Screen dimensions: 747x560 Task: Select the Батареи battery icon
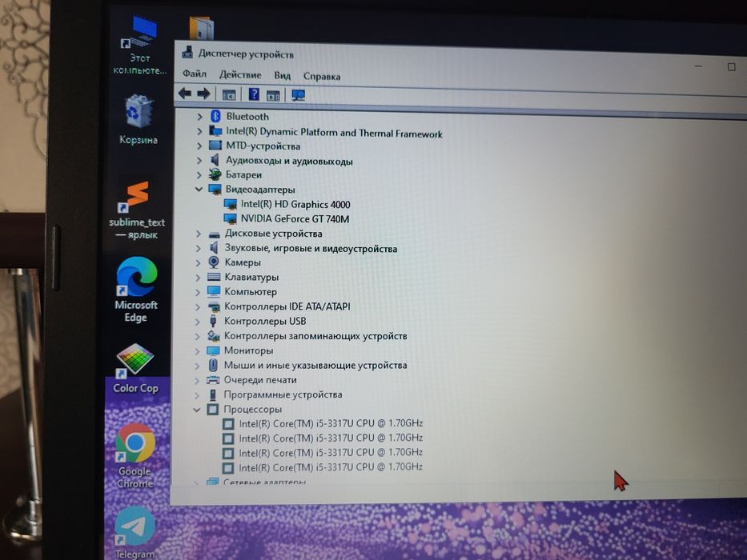click(x=215, y=174)
